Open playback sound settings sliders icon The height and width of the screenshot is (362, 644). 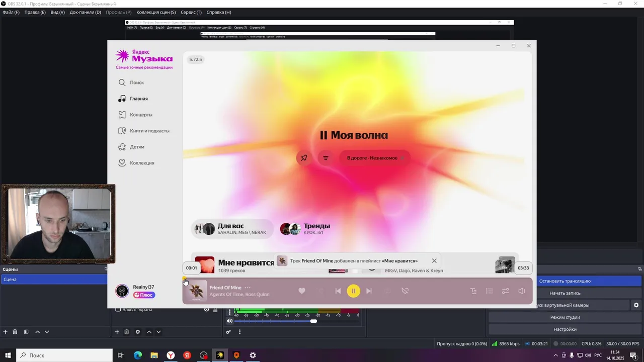(x=506, y=291)
